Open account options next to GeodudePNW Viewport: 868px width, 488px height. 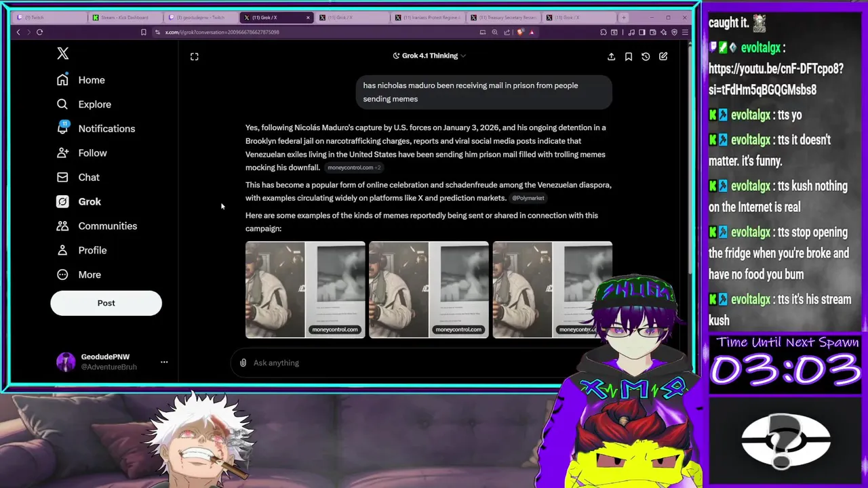tap(164, 362)
